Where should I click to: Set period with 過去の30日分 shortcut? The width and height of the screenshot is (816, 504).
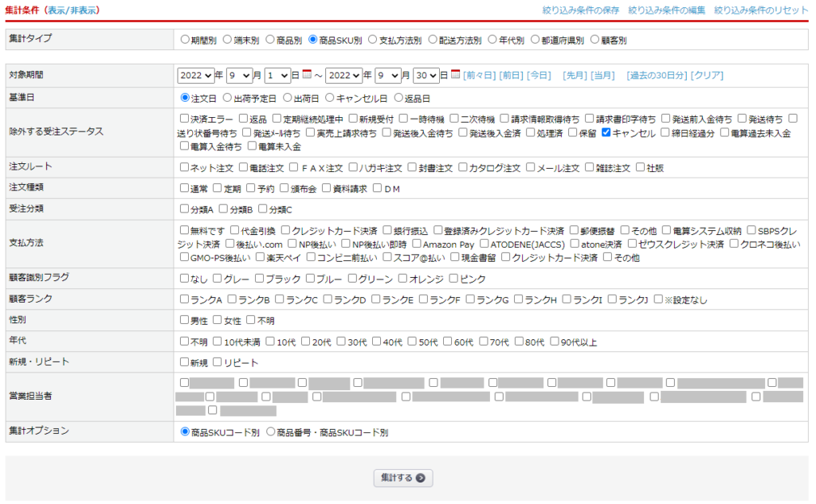[x=656, y=75]
